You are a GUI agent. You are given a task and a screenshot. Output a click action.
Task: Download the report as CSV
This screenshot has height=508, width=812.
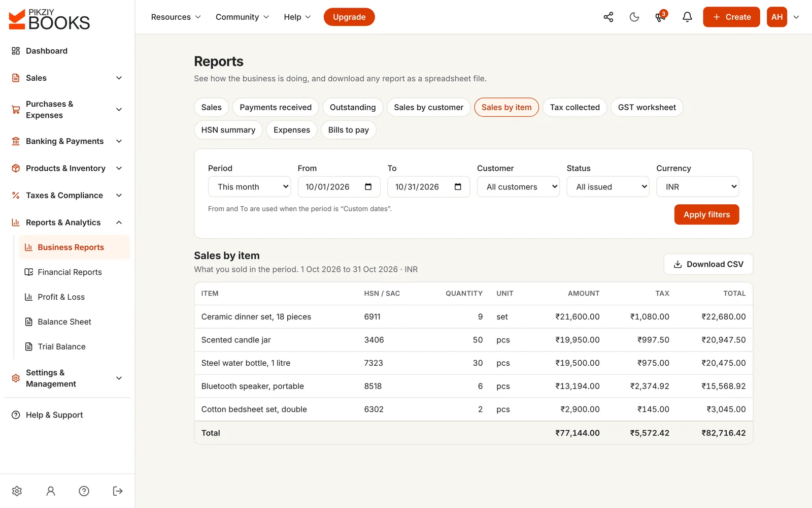[x=708, y=264]
